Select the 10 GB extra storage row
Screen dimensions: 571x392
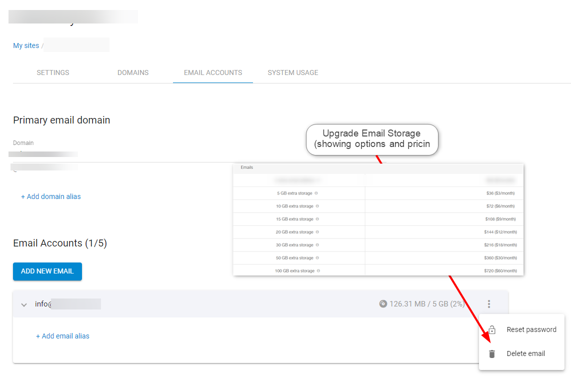click(378, 206)
